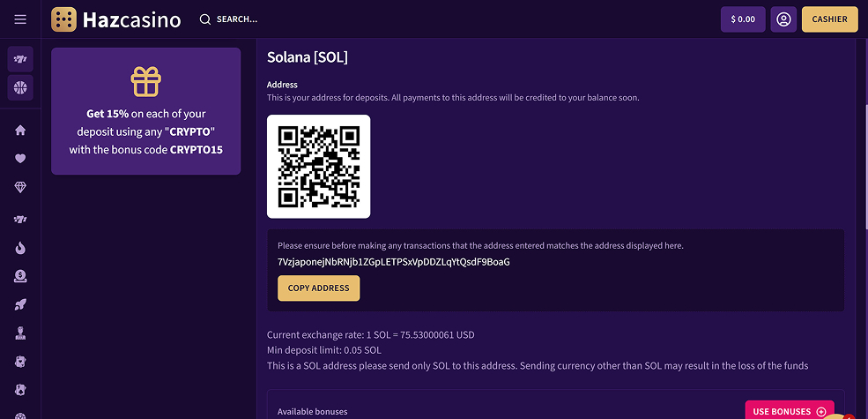
Task: Click the Hazcasino wordmark
Action: pyautogui.click(x=132, y=20)
